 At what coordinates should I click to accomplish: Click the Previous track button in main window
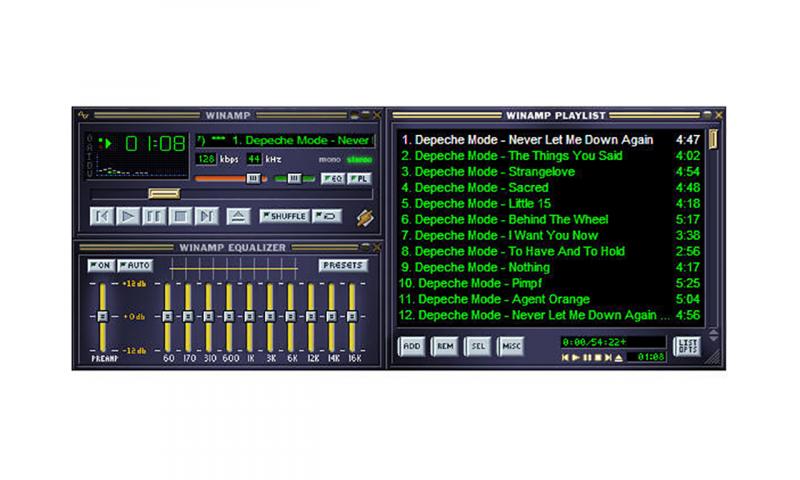click(102, 216)
